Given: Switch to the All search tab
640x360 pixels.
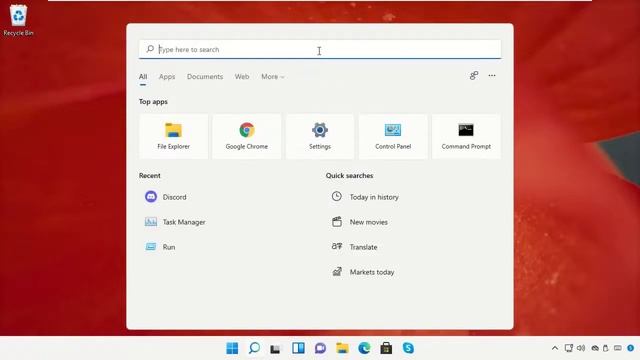Looking at the screenshot, I should (x=143, y=77).
